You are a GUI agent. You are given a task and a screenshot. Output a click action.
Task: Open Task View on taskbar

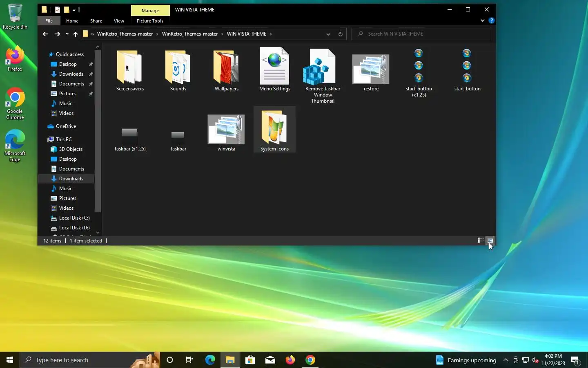tap(189, 360)
